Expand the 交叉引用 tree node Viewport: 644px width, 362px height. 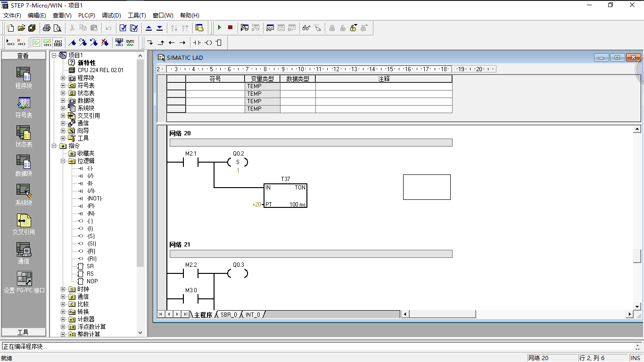(63, 115)
